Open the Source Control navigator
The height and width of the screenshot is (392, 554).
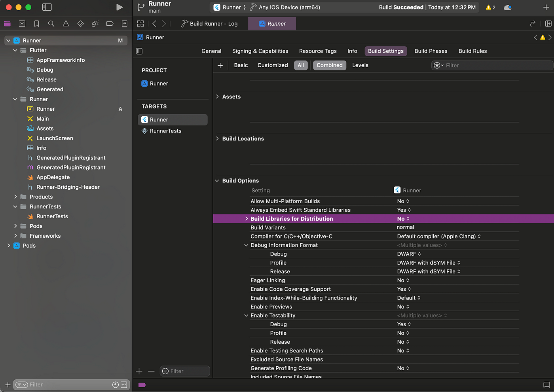point(22,24)
